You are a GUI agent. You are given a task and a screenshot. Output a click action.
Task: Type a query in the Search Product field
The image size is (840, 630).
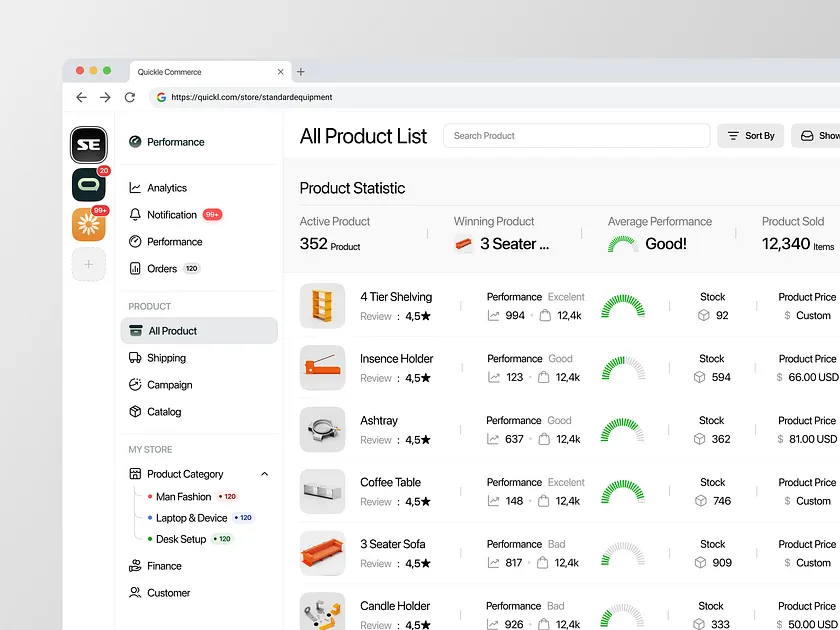577,135
